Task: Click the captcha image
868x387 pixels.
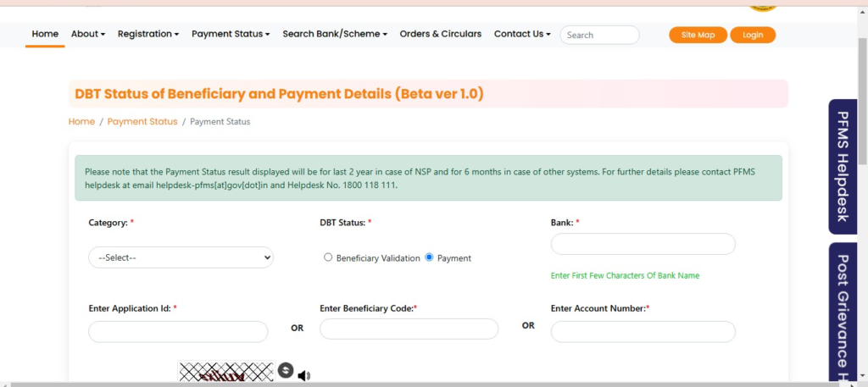Action: click(x=225, y=372)
